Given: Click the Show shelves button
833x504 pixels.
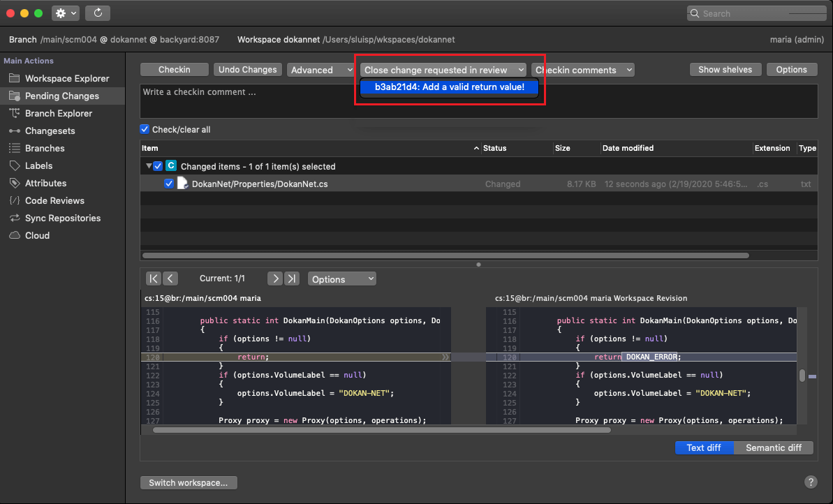Looking at the screenshot, I should (725, 70).
